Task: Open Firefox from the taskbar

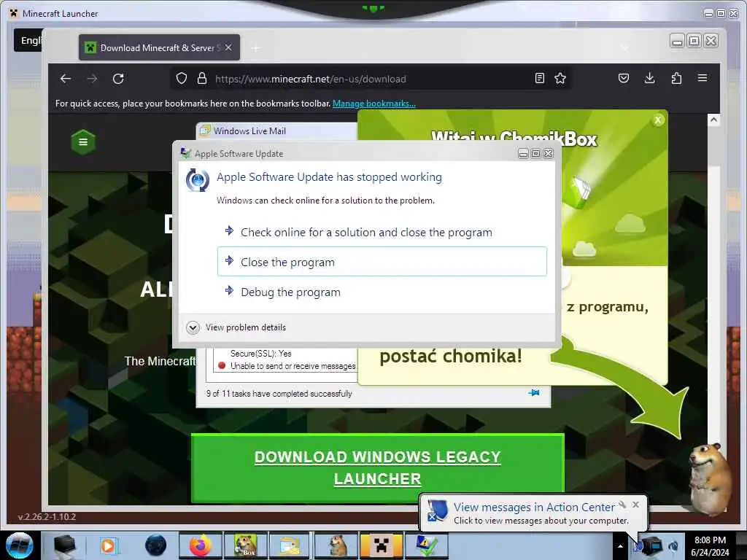Action: coord(201,545)
